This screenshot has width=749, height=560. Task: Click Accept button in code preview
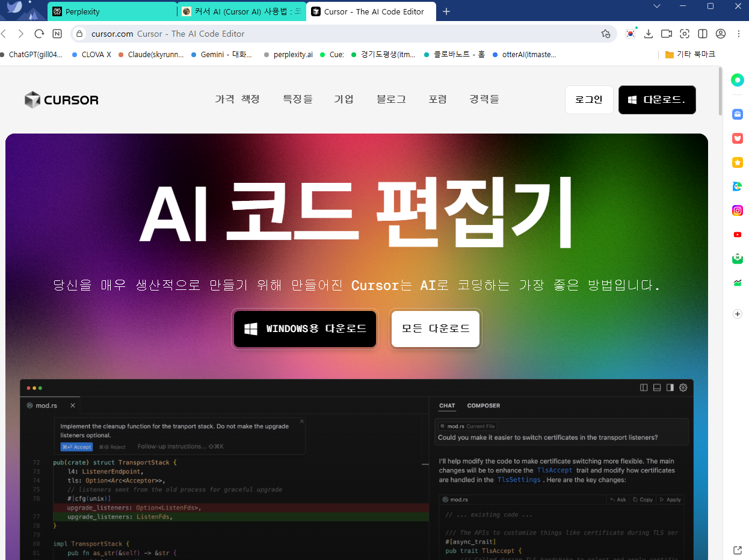tap(76, 447)
